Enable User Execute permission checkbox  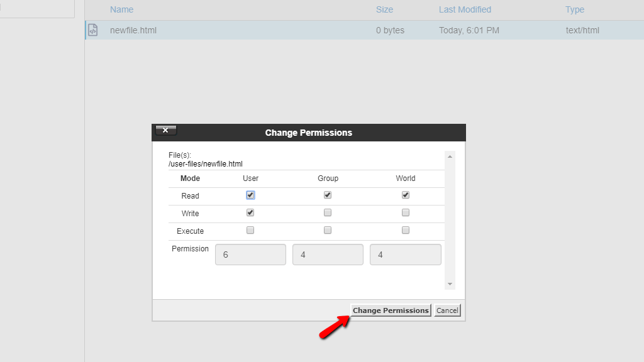(x=250, y=230)
